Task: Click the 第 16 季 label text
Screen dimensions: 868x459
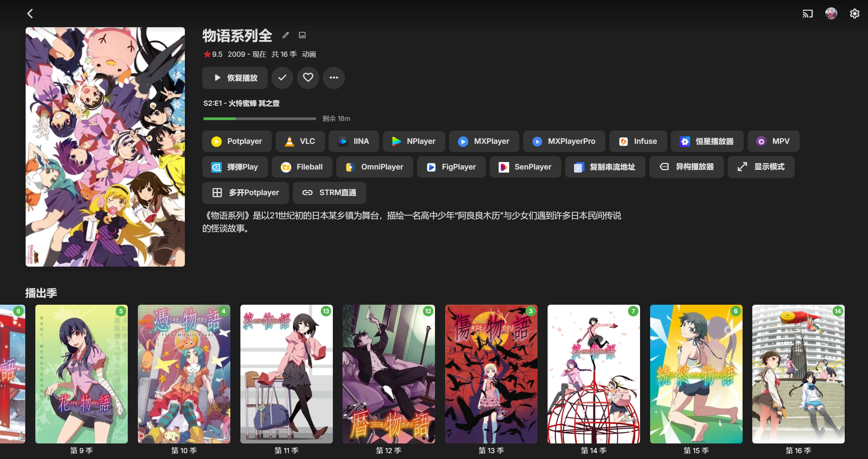Action: pyautogui.click(x=798, y=450)
